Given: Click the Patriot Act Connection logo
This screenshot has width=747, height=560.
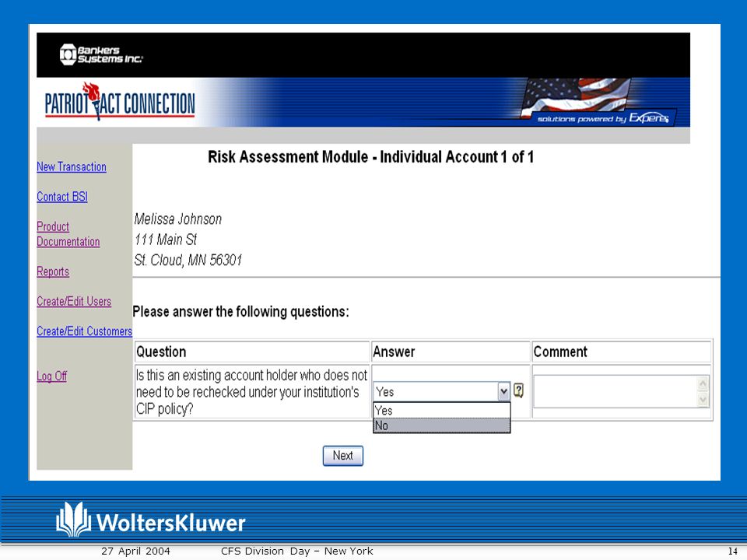Looking at the screenshot, I should click(120, 102).
